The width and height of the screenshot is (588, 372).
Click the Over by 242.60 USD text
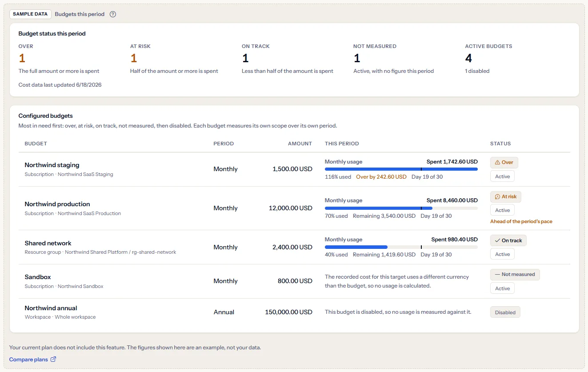pos(381,177)
